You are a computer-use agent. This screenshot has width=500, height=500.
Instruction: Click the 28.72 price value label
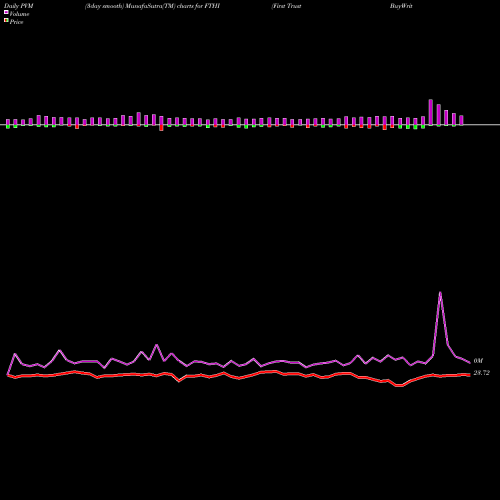[481, 373]
